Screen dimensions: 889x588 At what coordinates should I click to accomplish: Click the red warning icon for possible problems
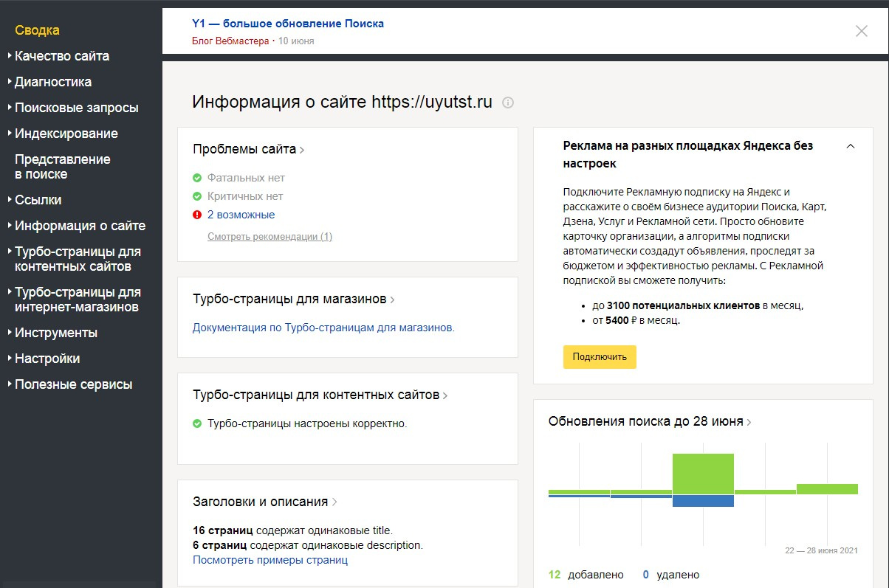(x=197, y=215)
